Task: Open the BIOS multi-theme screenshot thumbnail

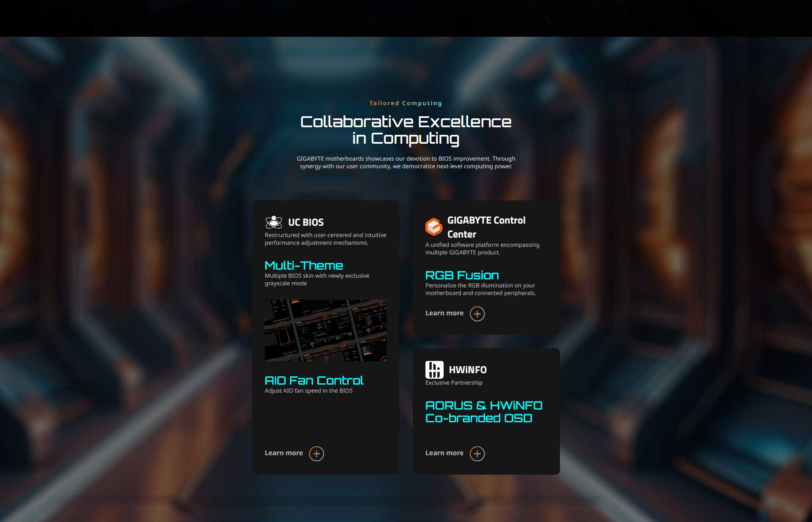Action: click(325, 330)
